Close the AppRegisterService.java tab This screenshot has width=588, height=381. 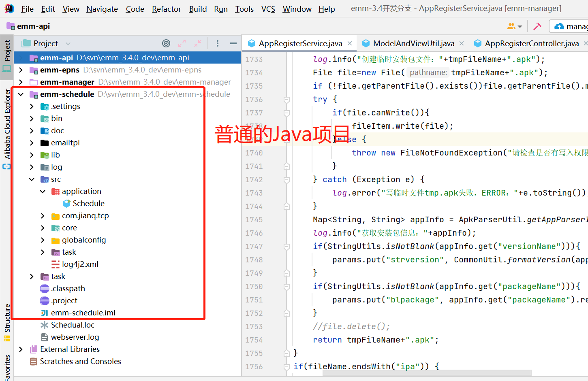point(350,43)
